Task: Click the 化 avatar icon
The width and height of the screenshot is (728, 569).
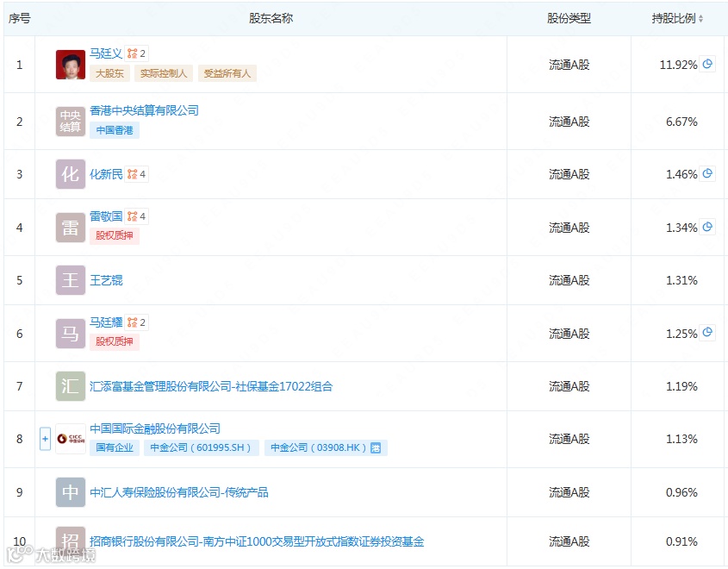Action: point(71,174)
